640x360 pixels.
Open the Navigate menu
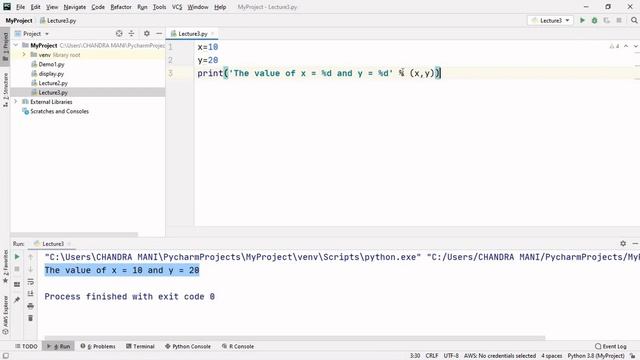(75, 7)
